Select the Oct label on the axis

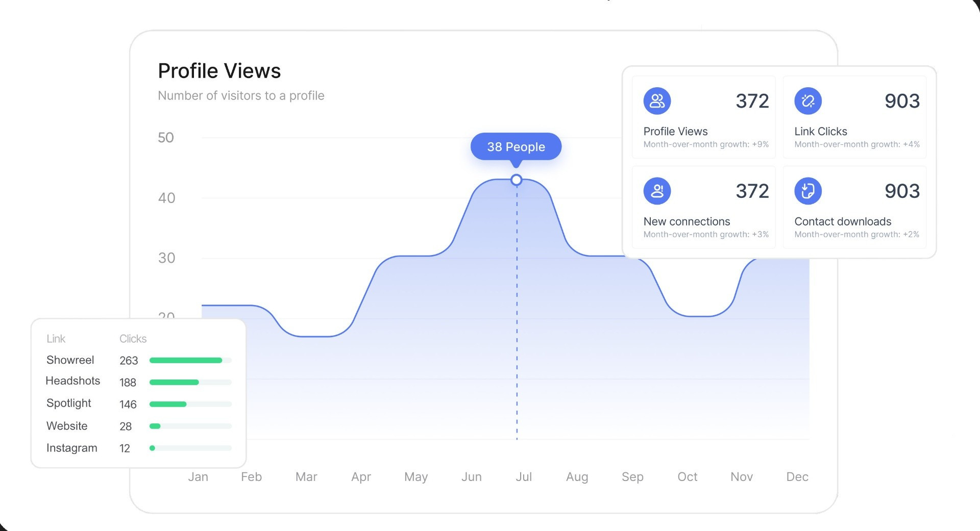(687, 477)
